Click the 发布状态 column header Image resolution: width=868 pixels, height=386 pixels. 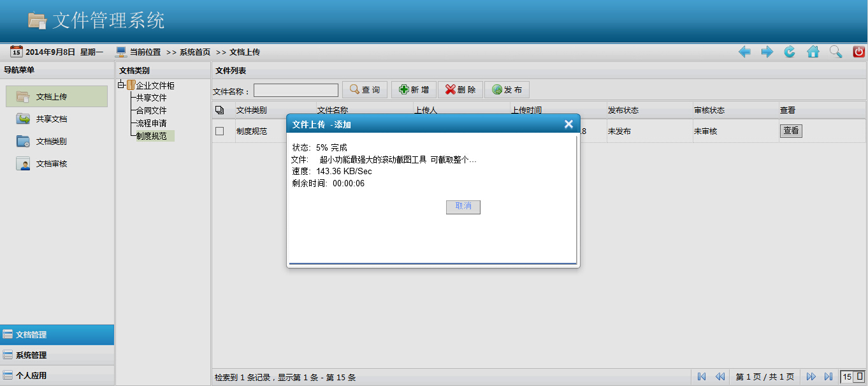pos(623,110)
